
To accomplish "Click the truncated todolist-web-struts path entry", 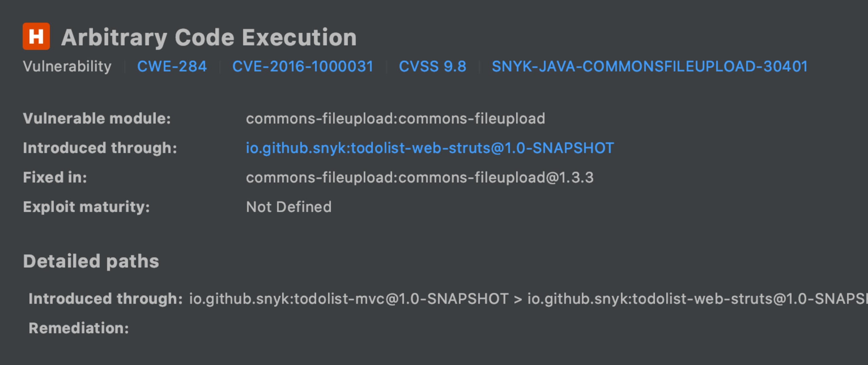I will pyautogui.click(x=697, y=299).
